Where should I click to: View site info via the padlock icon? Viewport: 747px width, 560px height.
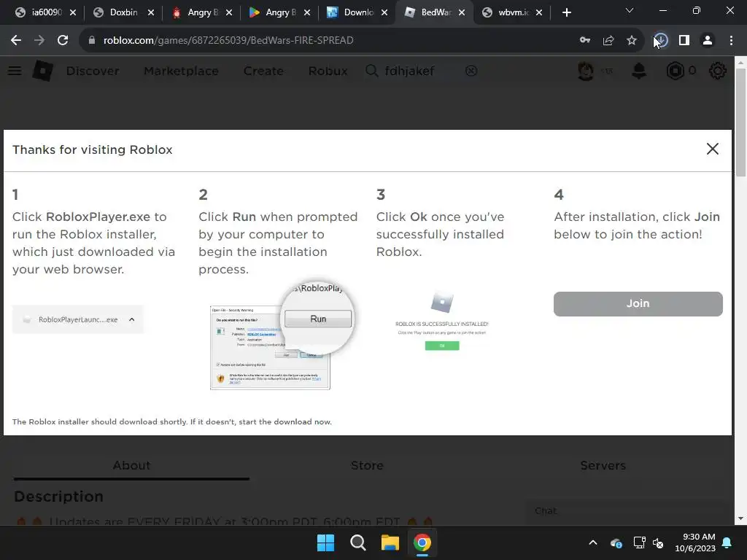[x=92, y=41]
